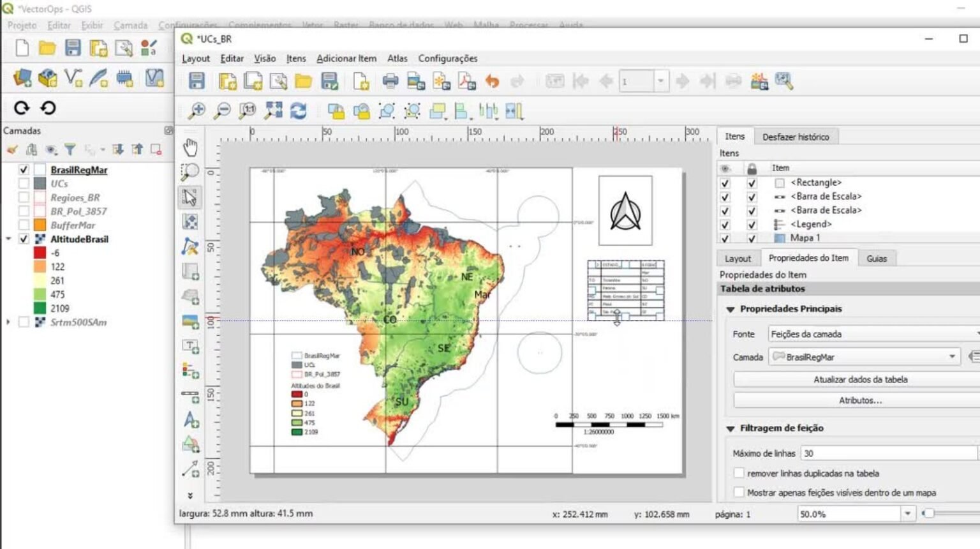Open the Camada BrasilRegMar dropdown
The image size is (980, 549).
coord(865,357)
